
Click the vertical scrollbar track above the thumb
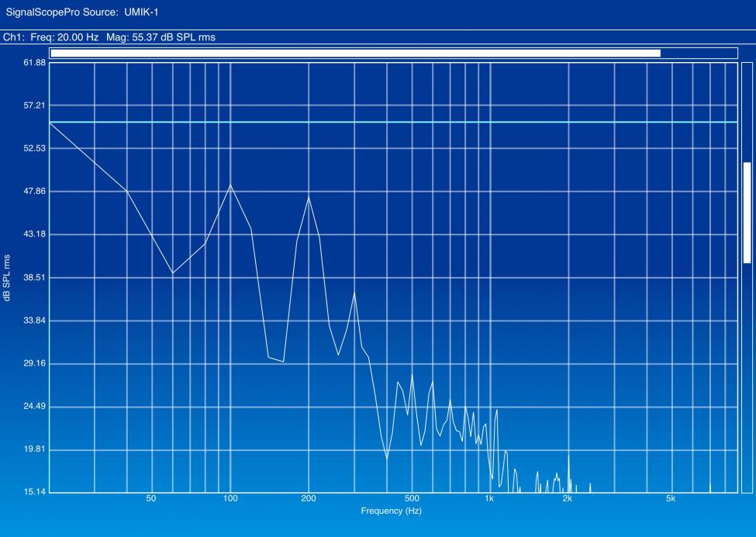[x=747, y=113]
